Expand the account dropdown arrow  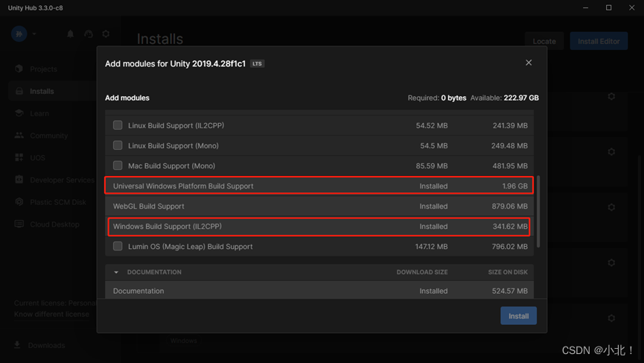point(34,34)
